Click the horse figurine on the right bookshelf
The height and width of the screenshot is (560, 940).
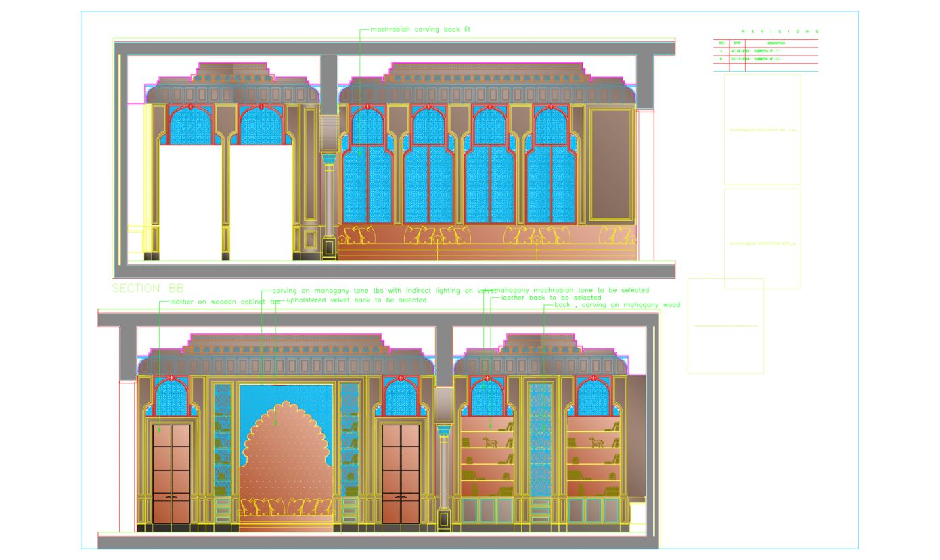(x=597, y=442)
